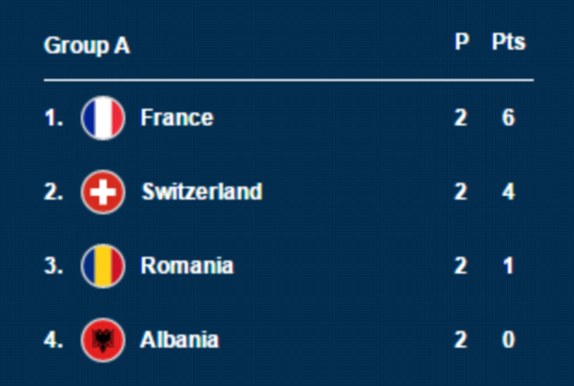Click the Group A heading
The image size is (574, 386).
87,46
